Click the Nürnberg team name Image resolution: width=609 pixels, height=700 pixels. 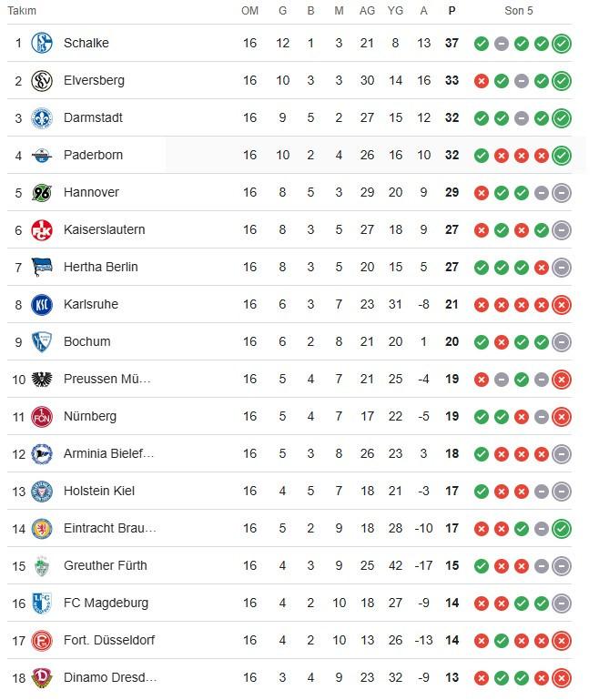point(90,416)
